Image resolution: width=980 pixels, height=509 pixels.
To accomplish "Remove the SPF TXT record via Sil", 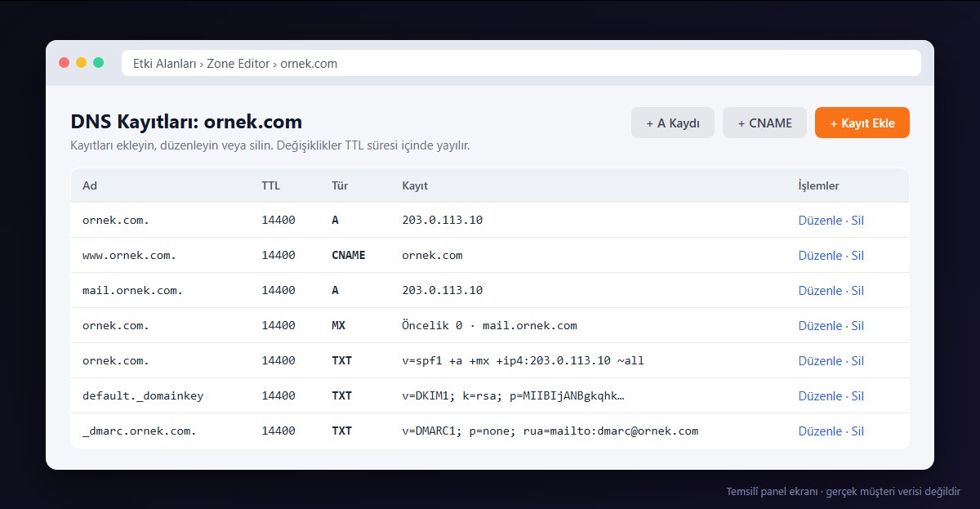I will [857, 361].
